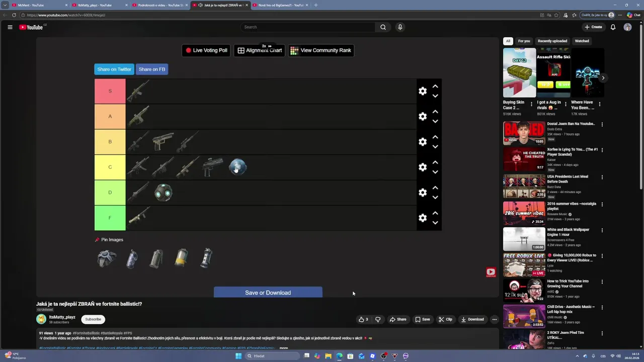Select the Recently uploaded filter chip
Image resolution: width=644 pixels, height=362 pixels.
tap(552, 41)
